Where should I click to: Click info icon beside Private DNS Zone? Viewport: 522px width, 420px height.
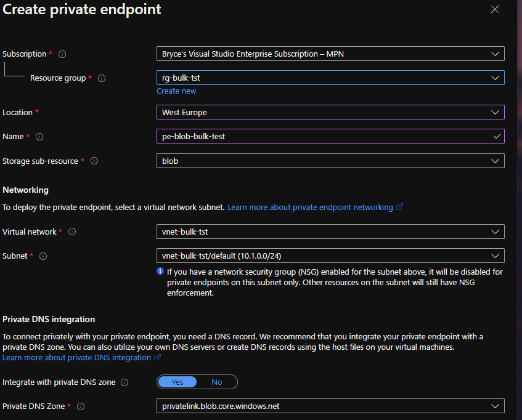81,406
